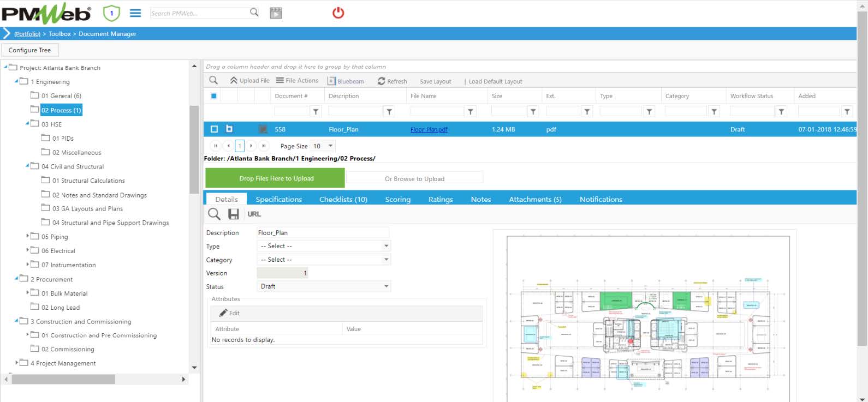
Task: Collapse the 03 HSE tree node
Action: click(27, 124)
